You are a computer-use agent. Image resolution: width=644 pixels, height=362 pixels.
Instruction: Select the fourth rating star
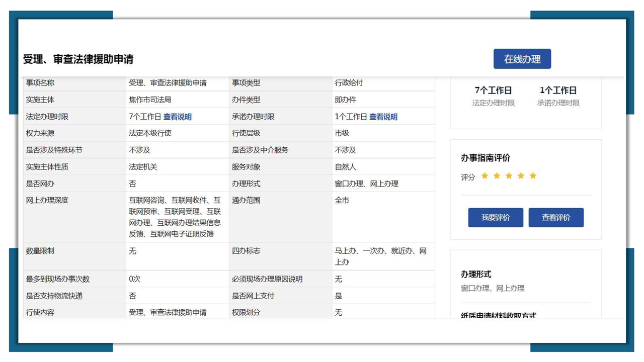(521, 176)
